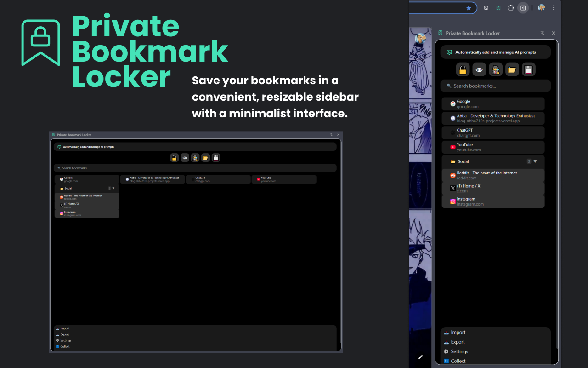The height and width of the screenshot is (368, 588).
Task: Open the Reddit bookmark in the wide preview
Action: pyautogui.click(x=87, y=197)
